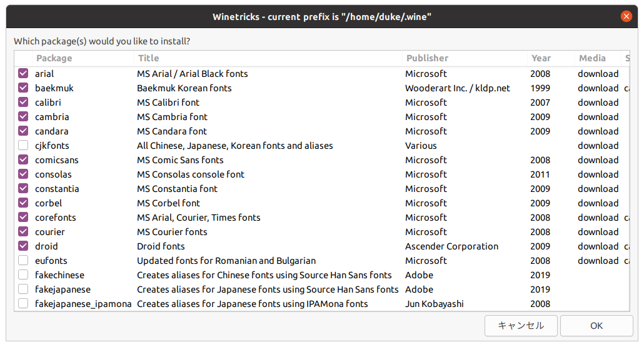Check the fakejapanese_ipamona checkbox

pyautogui.click(x=23, y=303)
